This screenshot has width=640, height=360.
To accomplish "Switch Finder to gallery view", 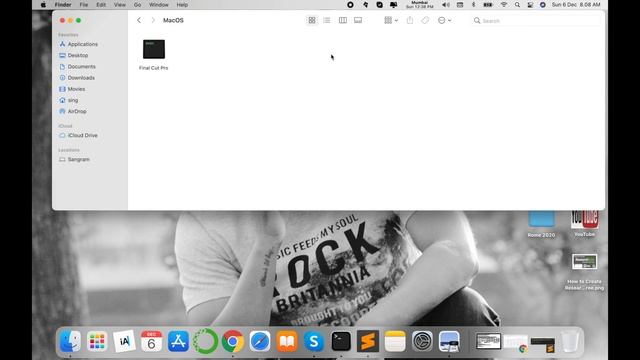I will point(358,20).
